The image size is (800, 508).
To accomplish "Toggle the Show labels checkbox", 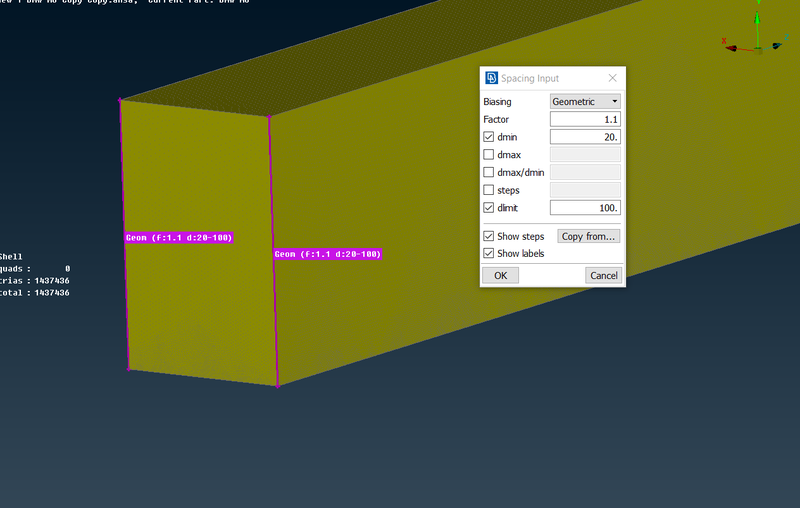I will [x=488, y=253].
